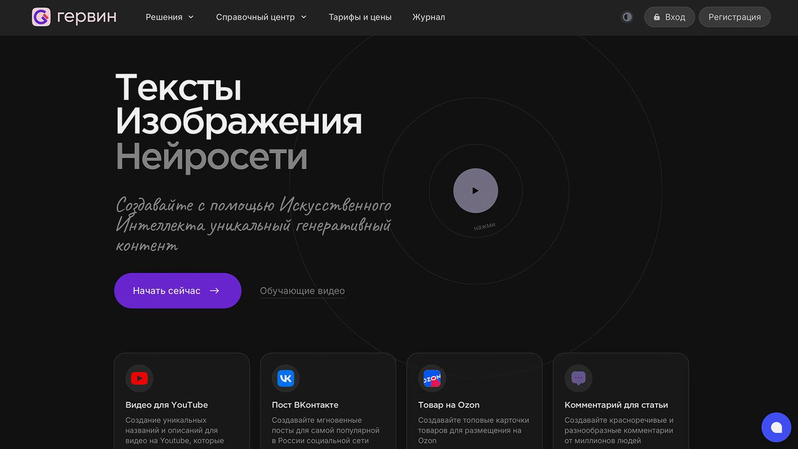Screen dimensions: 798x449
Task: Open the Справочный центр dropdown
Action: click(x=261, y=17)
